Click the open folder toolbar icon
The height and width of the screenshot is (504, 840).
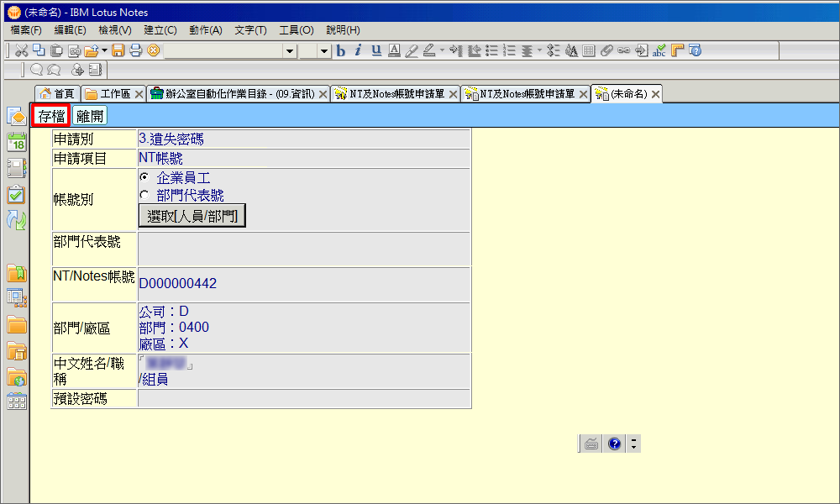pos(92,50)
